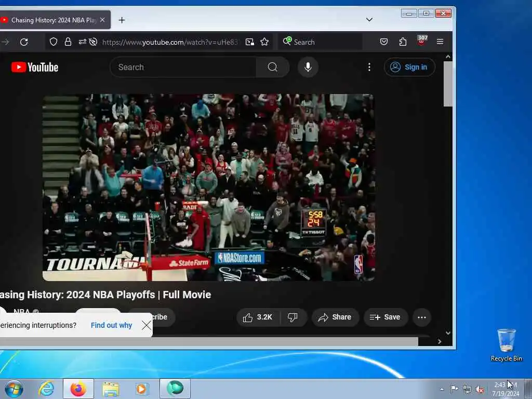Reload the page with the refresh icon
Screen dimensions: 532x399
[24, 42]
